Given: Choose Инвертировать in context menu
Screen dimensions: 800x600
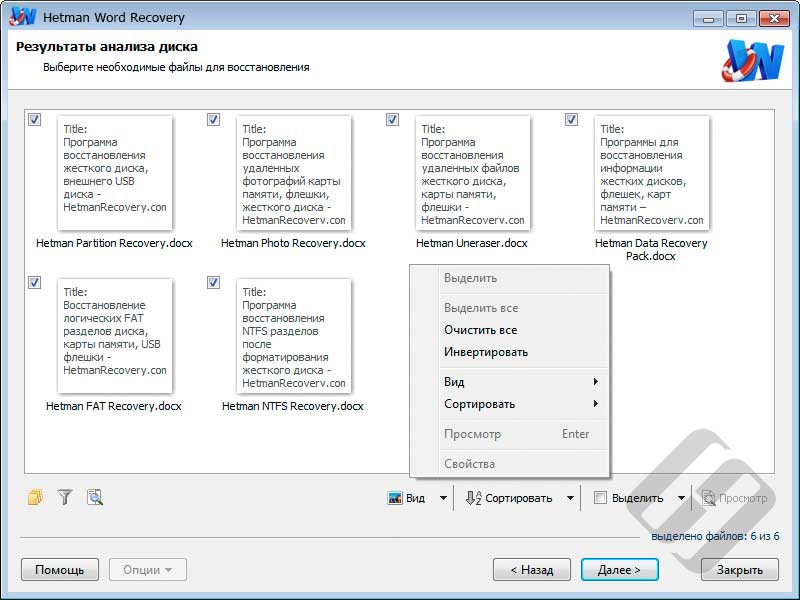Looking at the screenshot, I should click(486, 352).
